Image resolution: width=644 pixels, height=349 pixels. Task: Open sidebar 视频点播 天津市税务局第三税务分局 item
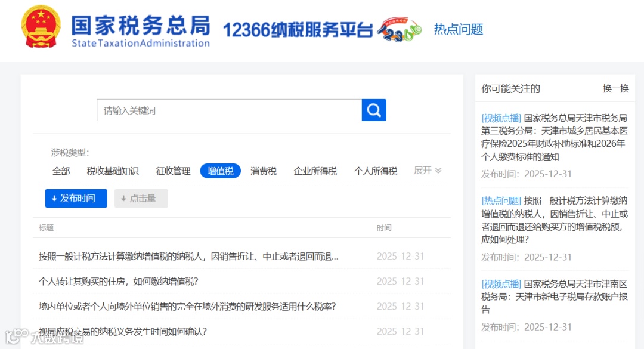555,137
